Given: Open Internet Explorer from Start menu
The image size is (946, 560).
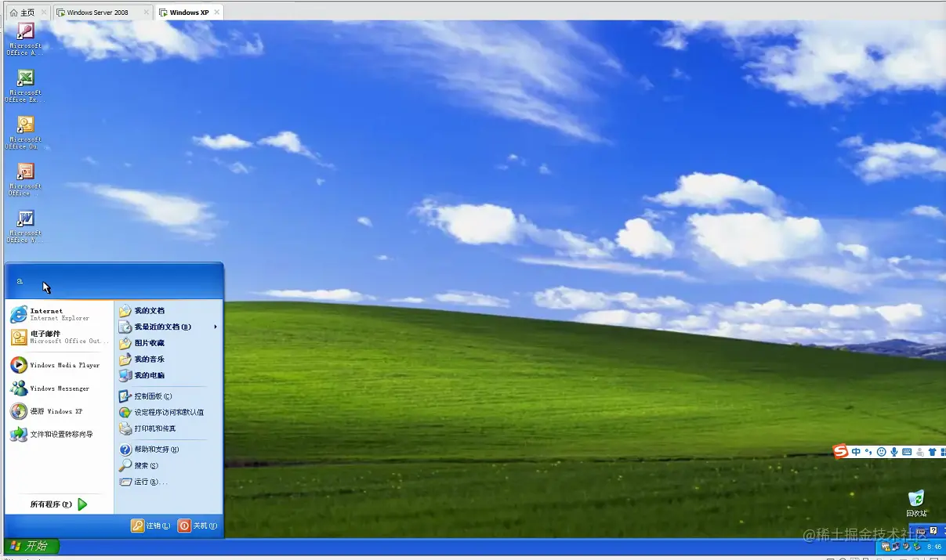Looking at the screenshot, I should 59,314.
